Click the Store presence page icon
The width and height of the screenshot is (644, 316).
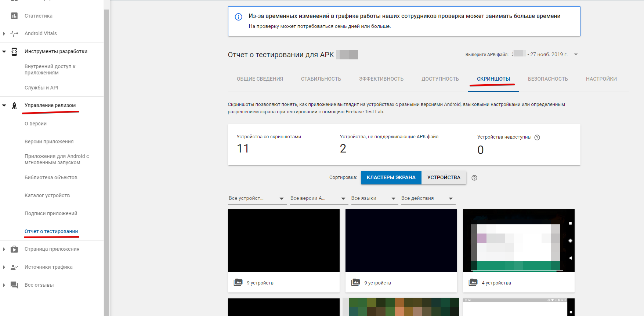pyautogui.click(x=14, y=249)
